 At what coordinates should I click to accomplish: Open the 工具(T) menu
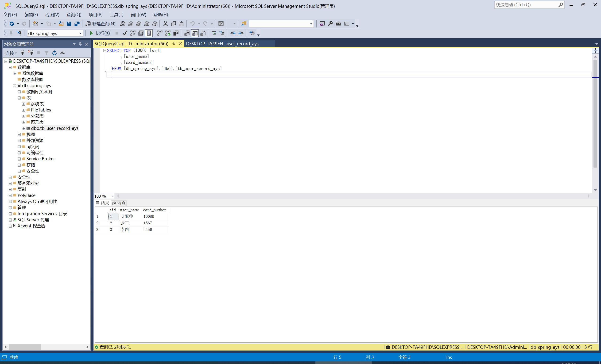[116, 15]
